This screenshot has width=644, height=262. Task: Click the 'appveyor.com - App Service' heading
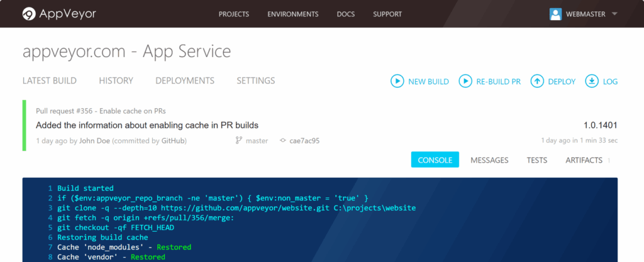tap(126, 52)
